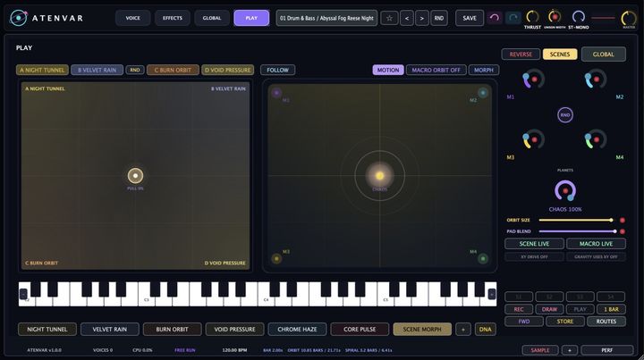The width and height of the screenshot is (644, 360).
Task: Click the redo arrow icon
Action: coord(513,18)
